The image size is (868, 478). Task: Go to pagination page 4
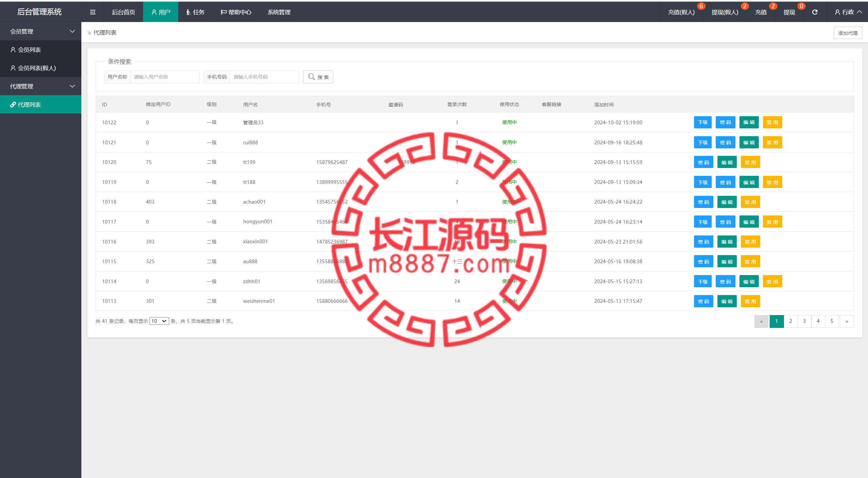coord(818,321)
